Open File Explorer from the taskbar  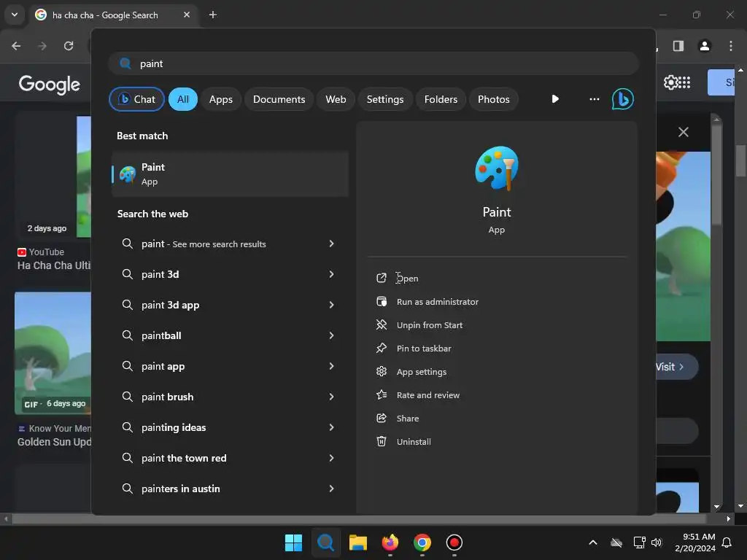pyautogui.click(x=357, y=542)
